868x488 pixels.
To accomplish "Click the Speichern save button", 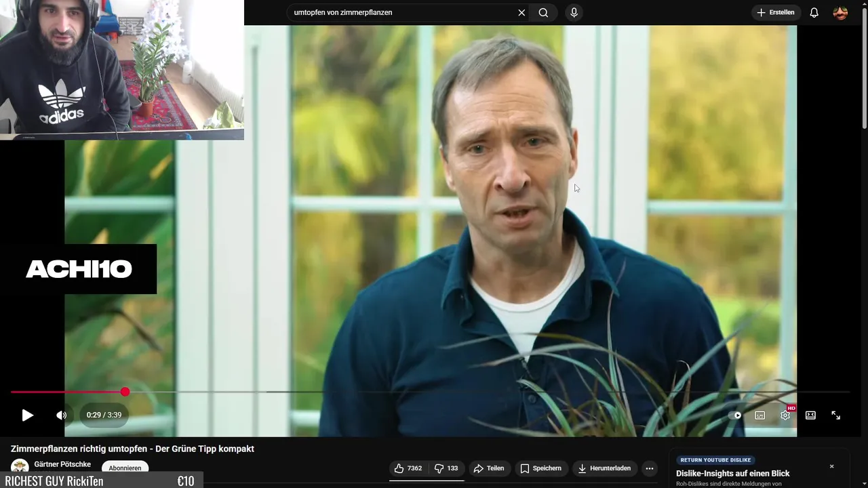I will (540, 468).
